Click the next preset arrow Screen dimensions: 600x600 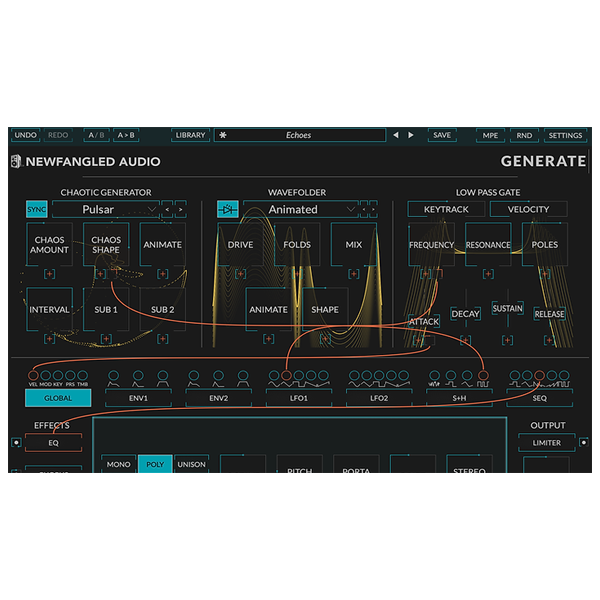pos(411,135)
